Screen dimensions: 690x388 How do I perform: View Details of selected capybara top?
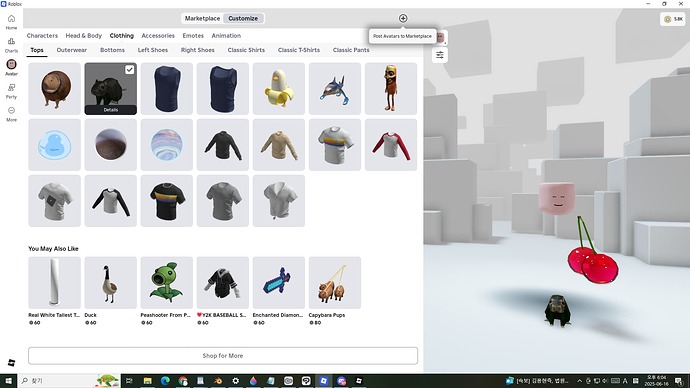(110, 110)
